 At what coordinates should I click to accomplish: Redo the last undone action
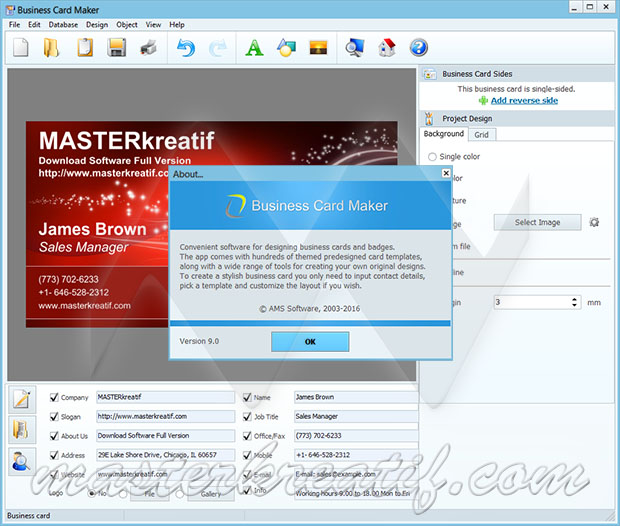click(x=218, y=48)
